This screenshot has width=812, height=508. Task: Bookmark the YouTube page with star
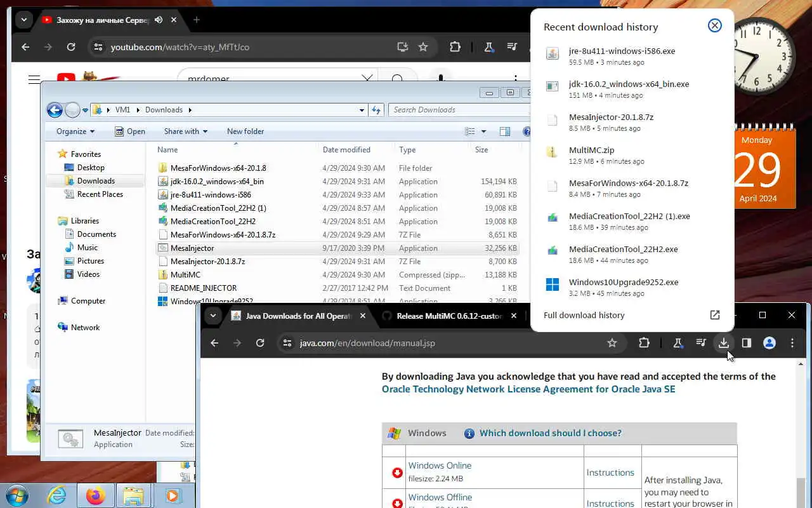click(x=423, y=47)
